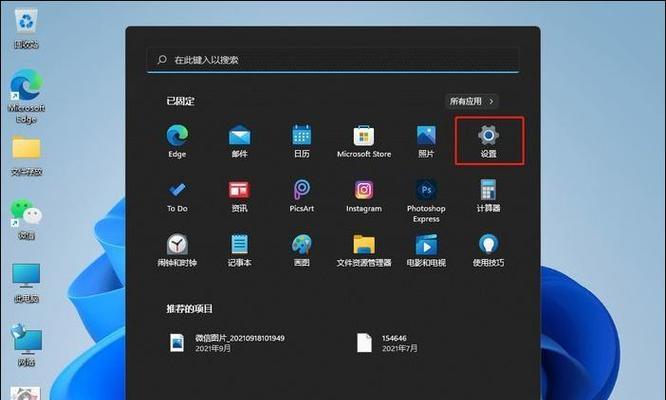This screenshot has width=666, height=400.
Task: Select 此电脑 This PC desktop icon
Action: click(26, 282)
